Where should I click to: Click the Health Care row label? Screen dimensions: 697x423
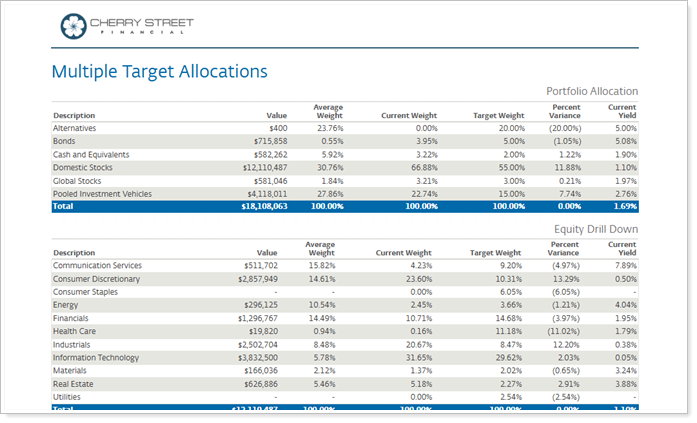(73, 331)
